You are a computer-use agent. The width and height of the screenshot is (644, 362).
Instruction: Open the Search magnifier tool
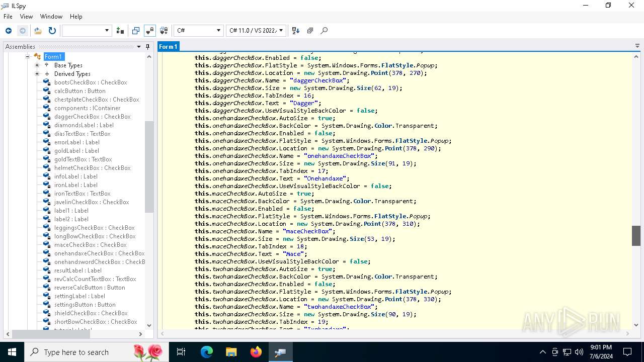324,31
